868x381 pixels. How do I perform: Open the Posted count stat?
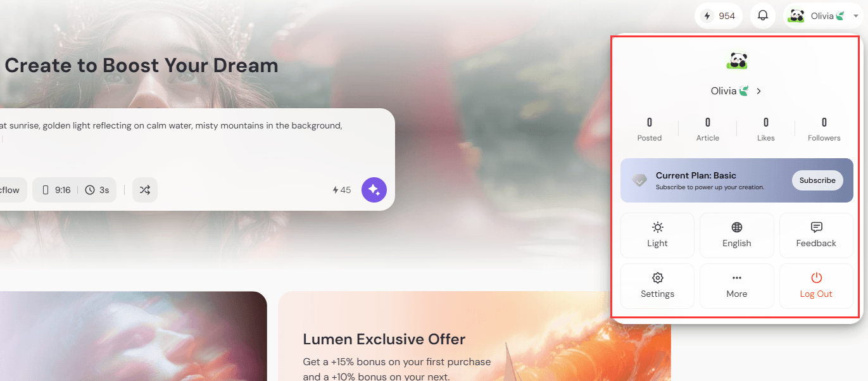click(650, 129)
